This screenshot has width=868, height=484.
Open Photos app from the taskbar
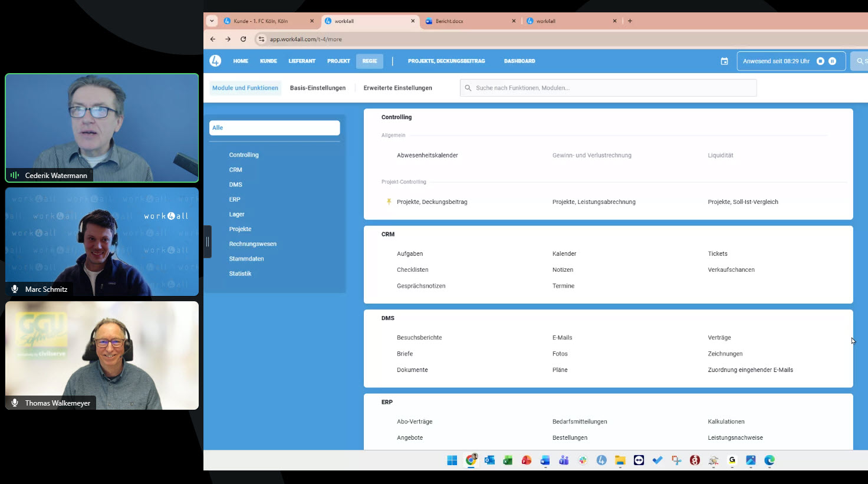click(x=751, y=460)
